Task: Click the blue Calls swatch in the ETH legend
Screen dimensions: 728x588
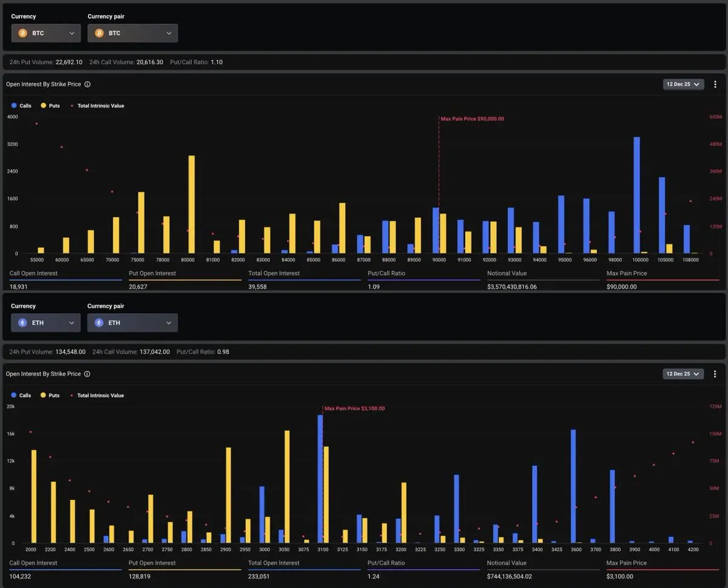Action: coord(14,395)
